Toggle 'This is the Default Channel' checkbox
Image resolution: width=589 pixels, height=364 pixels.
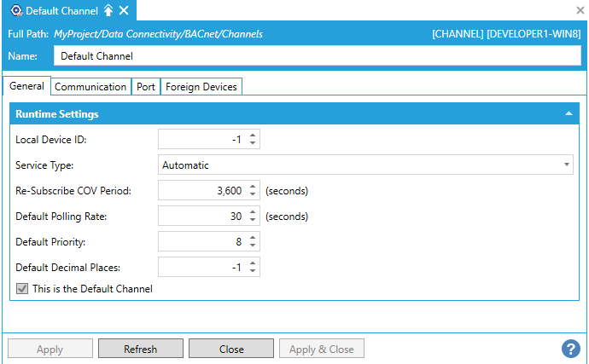[21, 289]
